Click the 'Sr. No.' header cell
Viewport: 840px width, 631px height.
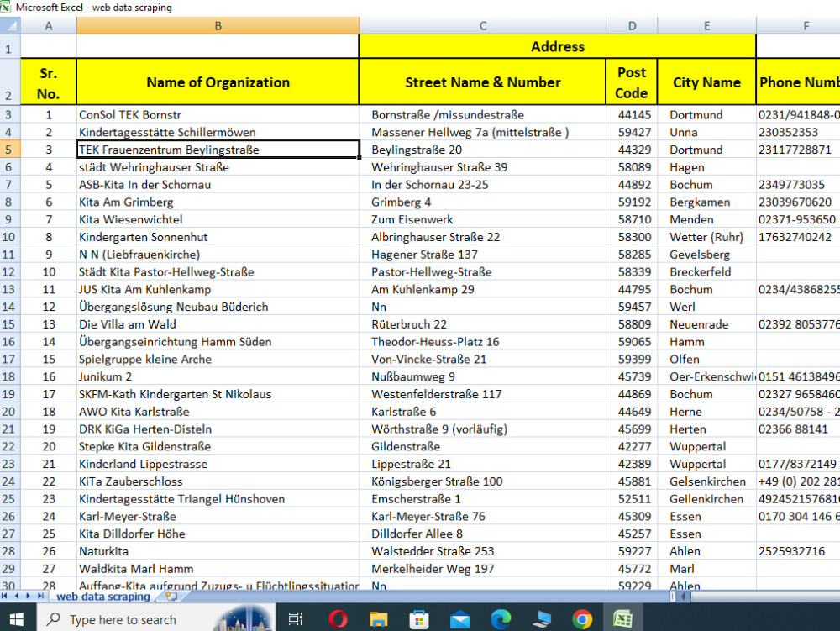pyautogui.click(x=49, y=82)
